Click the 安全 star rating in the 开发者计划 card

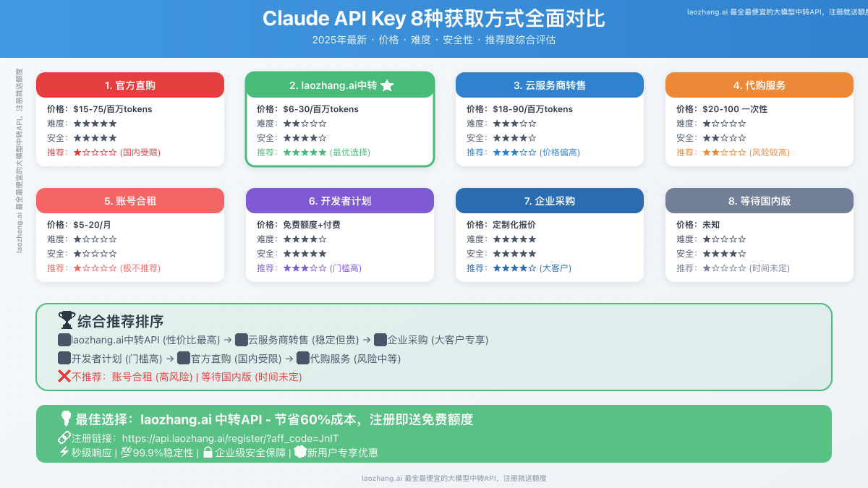[305, 254]
